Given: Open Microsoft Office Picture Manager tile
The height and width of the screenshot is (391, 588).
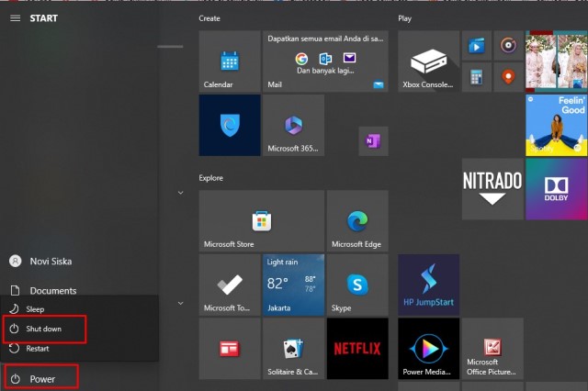Looking at the screenshot, I should pyautogui.click(x=492, y=349).
